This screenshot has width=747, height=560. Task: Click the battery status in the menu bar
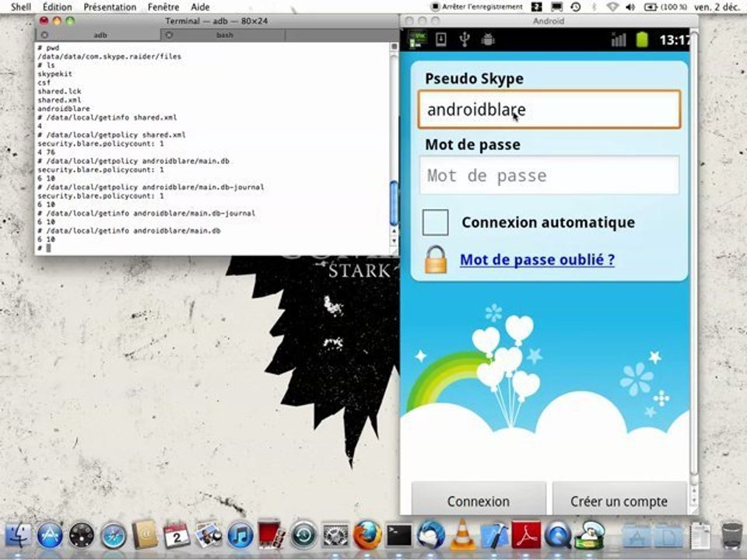click(665, 7)
